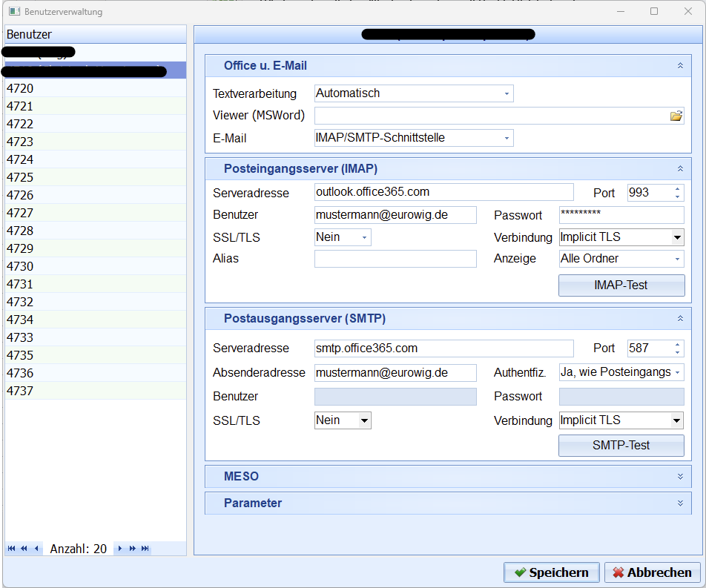Jump to next page of users
Image resolution: width=706 pixels, height=588 pixels.
(133, 549)
